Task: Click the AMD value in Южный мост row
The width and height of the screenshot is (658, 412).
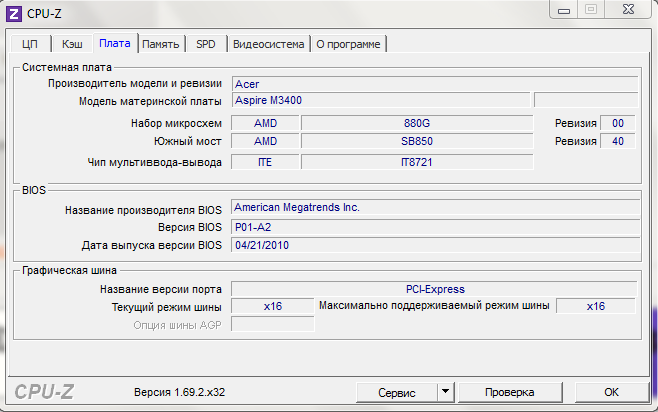Action: tap(265, 141)
